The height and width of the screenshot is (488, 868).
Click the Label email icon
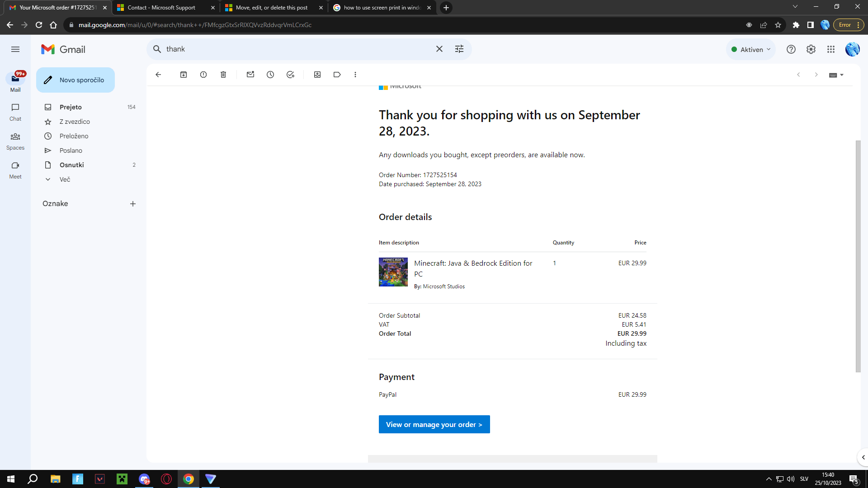337,75
